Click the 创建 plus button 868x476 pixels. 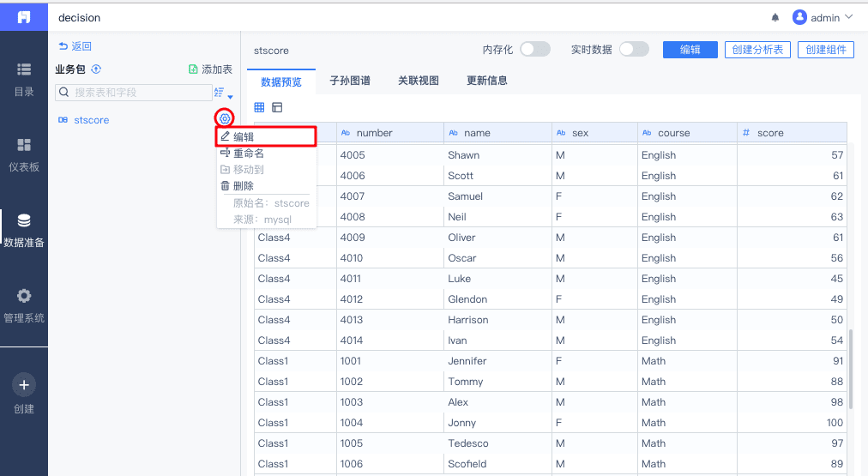(x=24, y=385)
